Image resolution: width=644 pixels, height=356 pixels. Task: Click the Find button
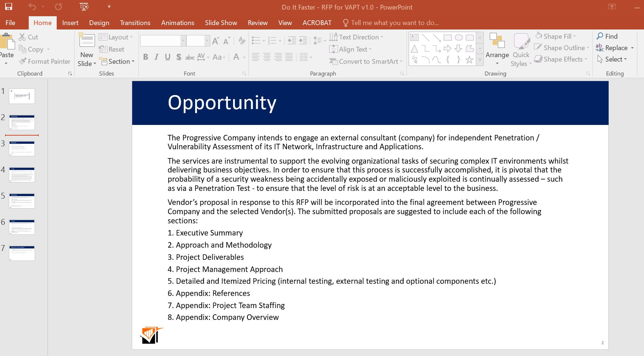[x=607, y=36]
